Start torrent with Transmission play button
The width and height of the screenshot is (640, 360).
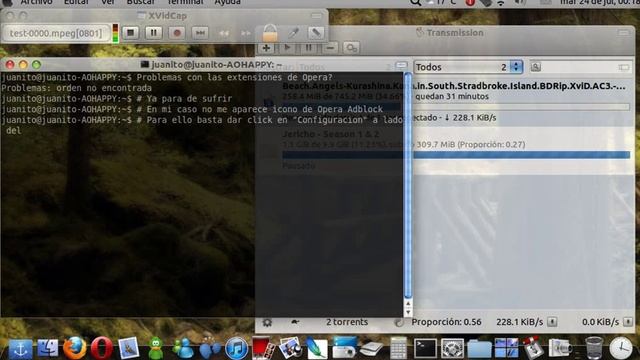pos(287,48)
